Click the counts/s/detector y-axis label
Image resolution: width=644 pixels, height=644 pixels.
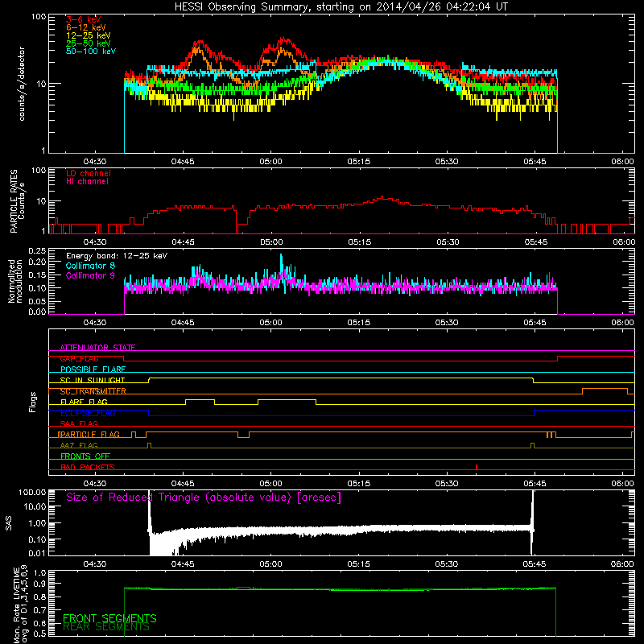[22, 84]
